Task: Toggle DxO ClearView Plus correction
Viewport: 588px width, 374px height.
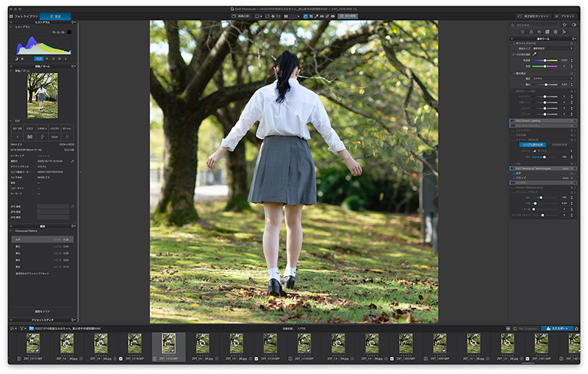Action: [x=512, y=126]
